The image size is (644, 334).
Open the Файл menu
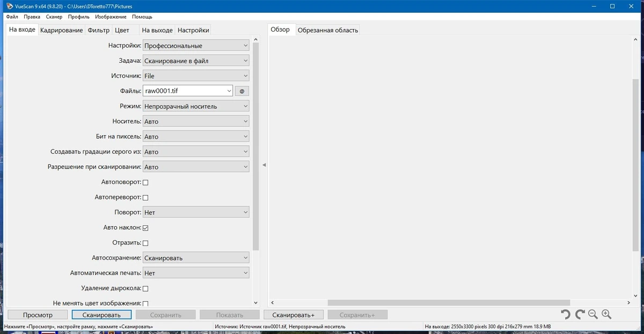pyautogui.click(x=12, y=17)
